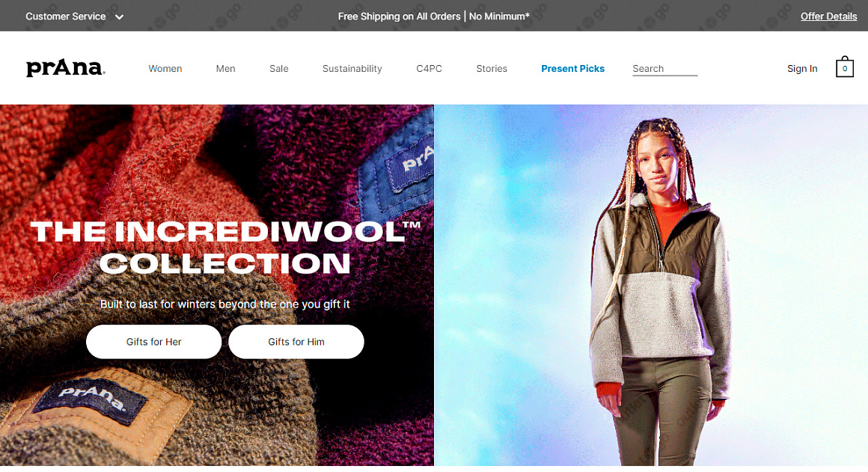
Task: Click the Gifts for Him button
Action: click(296, 341)
